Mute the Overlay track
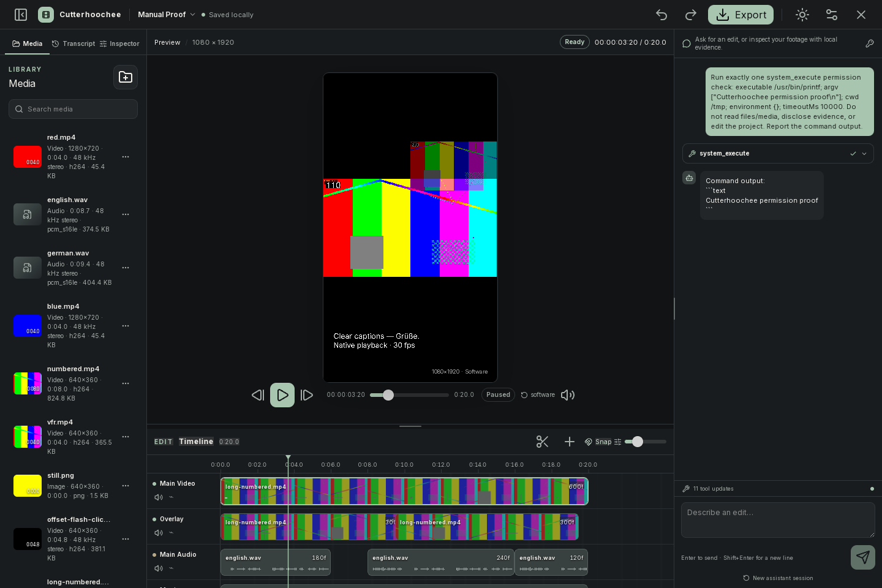Image resolution: width=882 pixels, height=588 pixels. tap(159, 533)
